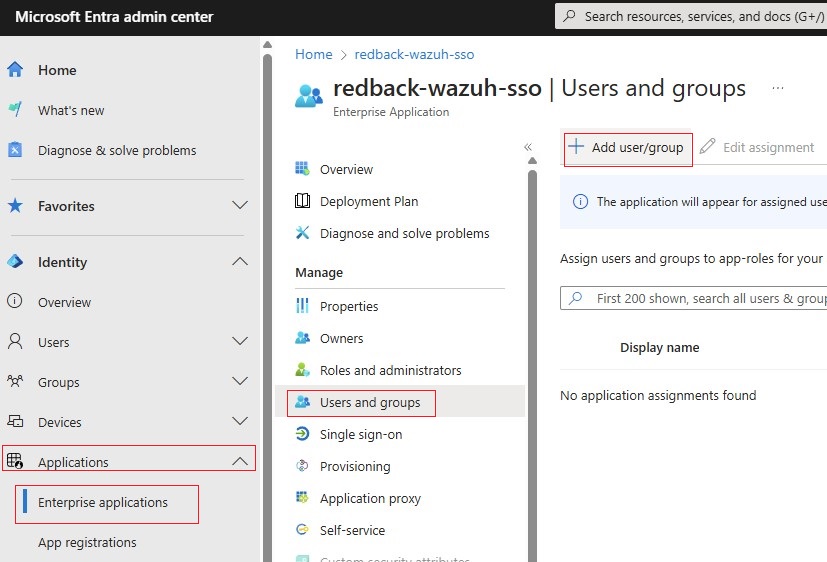This screenshot has height=562, width=827.
Task: Click the Provisioning icon
Action: point(302,466)
